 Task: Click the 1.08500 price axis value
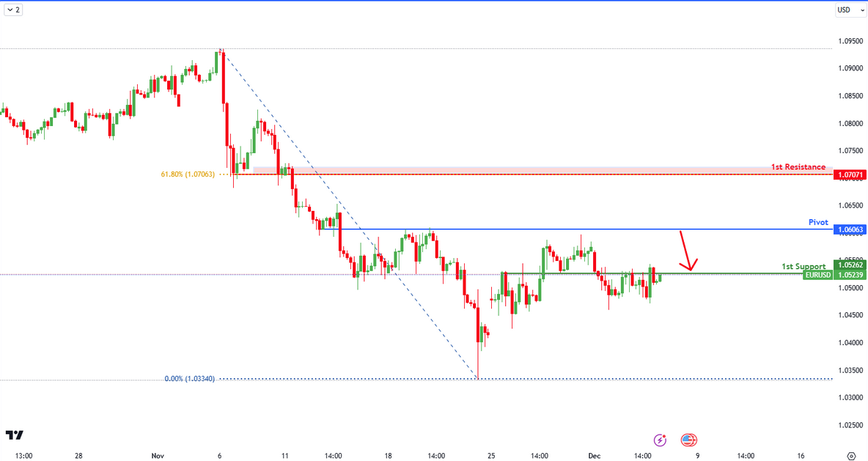(x=850, y=96)
